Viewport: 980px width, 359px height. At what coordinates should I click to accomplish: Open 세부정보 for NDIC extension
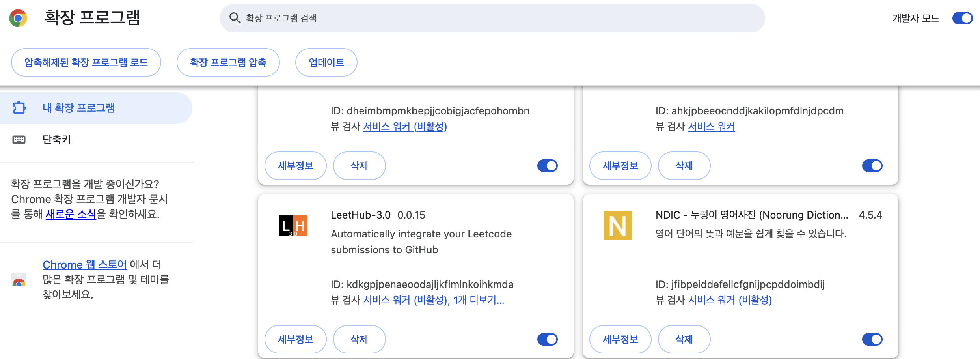[620, 339]
